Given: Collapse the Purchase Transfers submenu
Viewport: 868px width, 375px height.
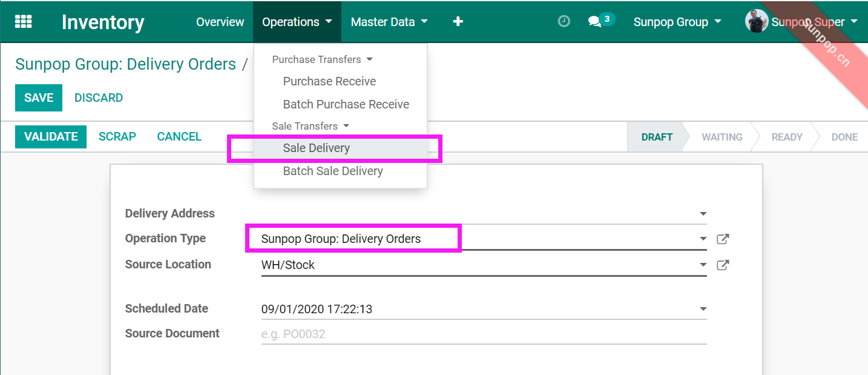Looking at the screenshot, I should pyautogui.click(x=322, y=59).
